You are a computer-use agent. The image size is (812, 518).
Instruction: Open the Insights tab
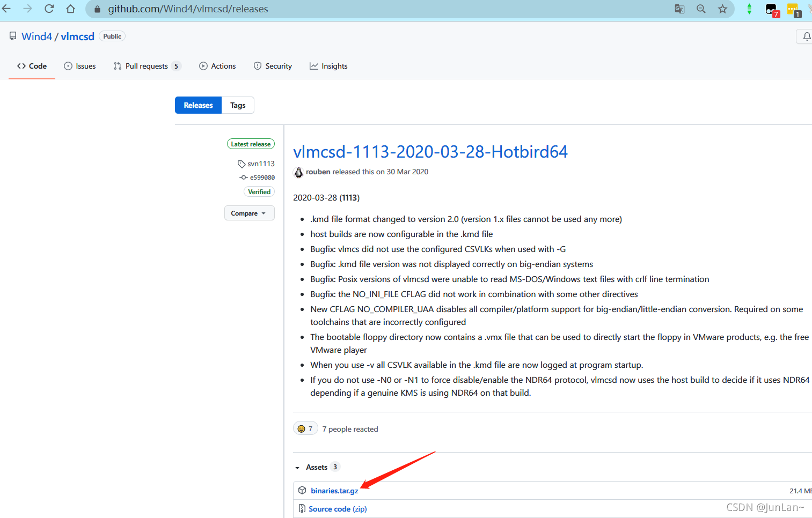(x=328, y=66)
